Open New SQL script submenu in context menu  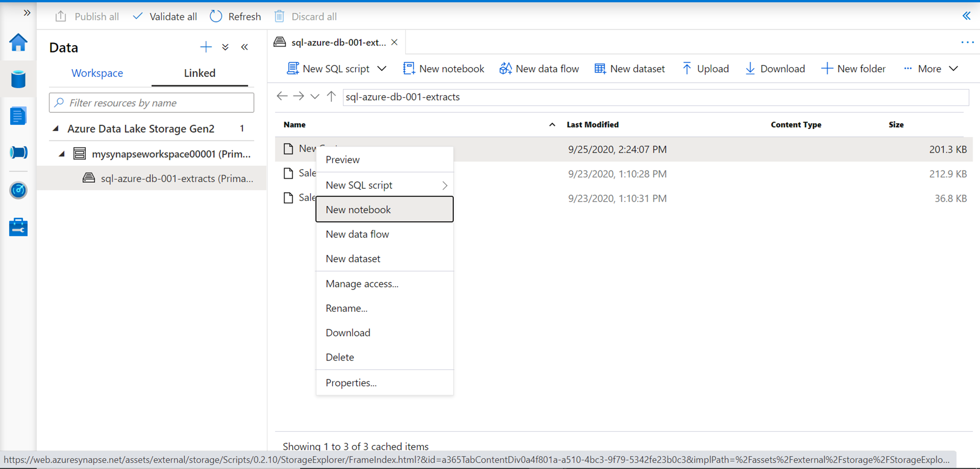click(x=385, y=185)
